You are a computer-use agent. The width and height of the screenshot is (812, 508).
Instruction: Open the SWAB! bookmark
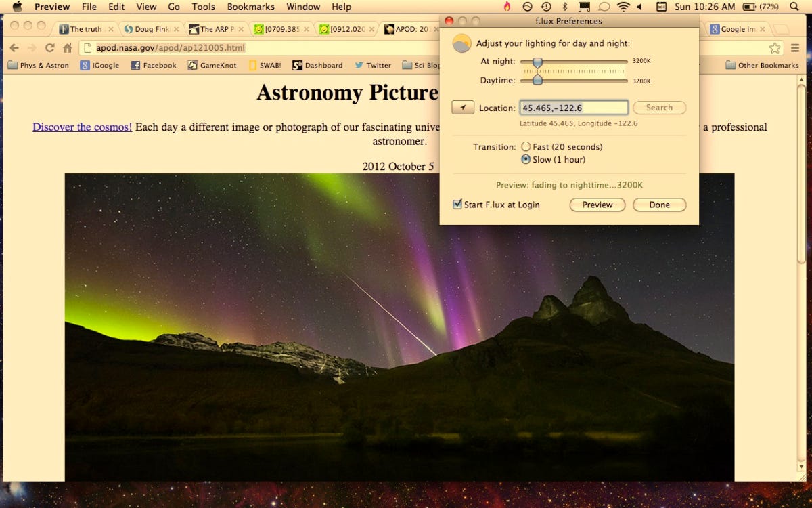point(265,65)
